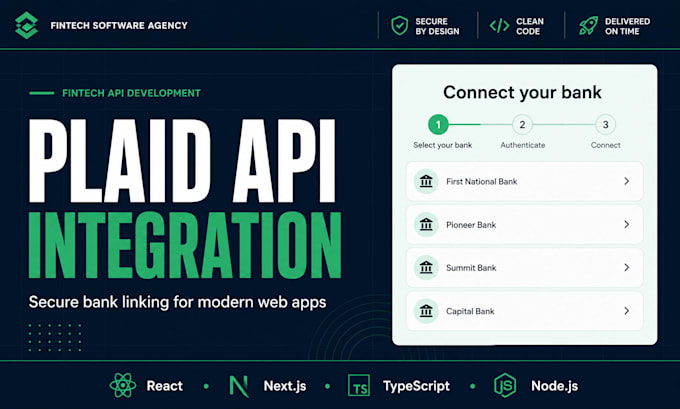
Task: Click the Node.js label in footer
Action: tap(554, 386)
